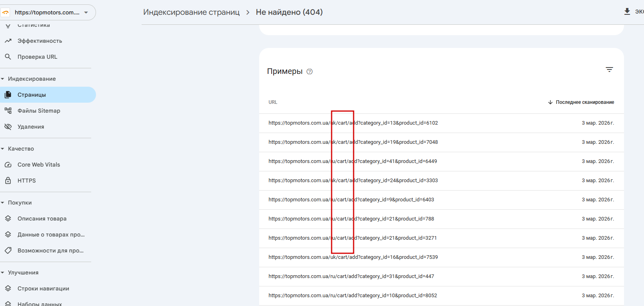644x306 pixels.
Task: Click the Возможности для про... tag icon
Action: point(8,250)
